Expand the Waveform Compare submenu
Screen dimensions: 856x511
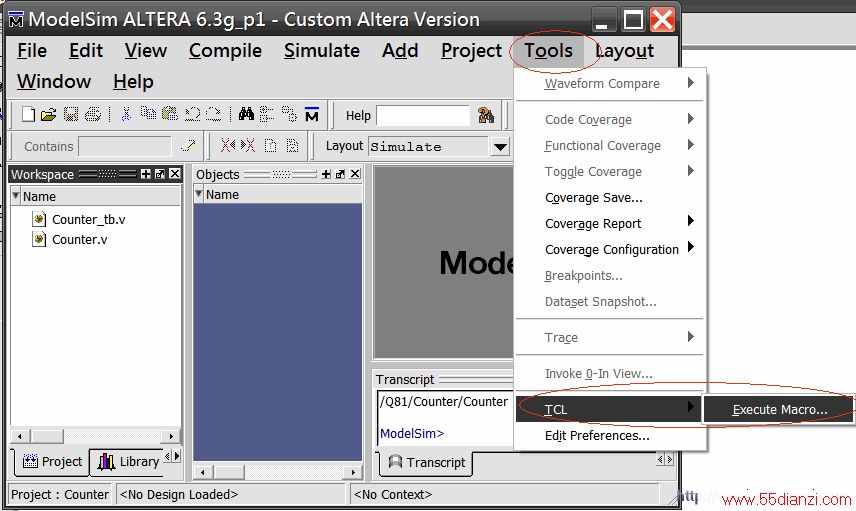pos(691,83)
